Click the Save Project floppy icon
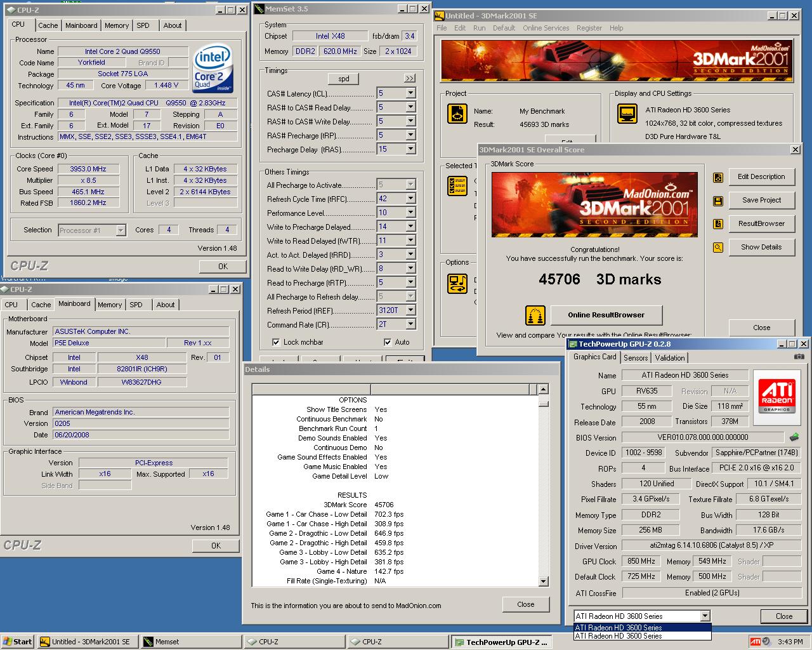Viewport: 812px width, 650px height. click(718, 201)
